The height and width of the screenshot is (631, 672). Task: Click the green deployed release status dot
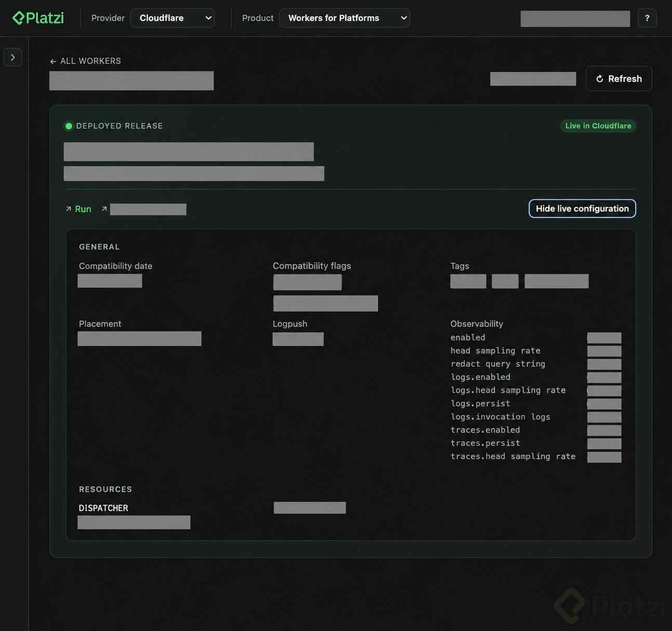click(69, 126)
